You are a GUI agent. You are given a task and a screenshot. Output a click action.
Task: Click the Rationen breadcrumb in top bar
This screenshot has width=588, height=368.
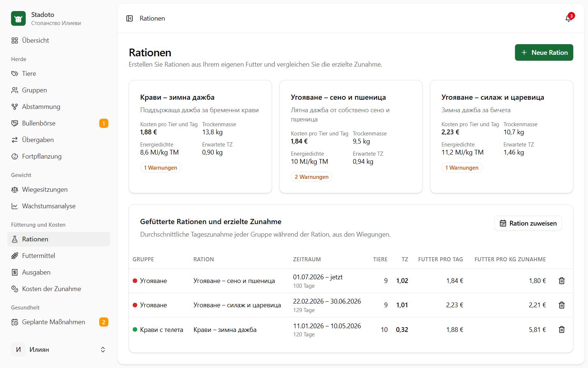point(152,18)
